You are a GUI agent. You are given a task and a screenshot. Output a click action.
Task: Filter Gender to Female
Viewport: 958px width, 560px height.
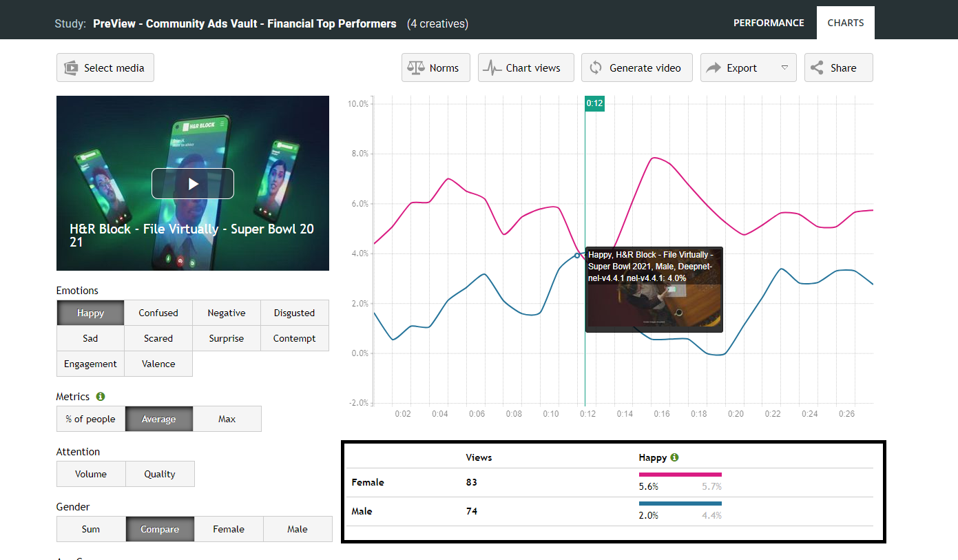tap(229, 529)
